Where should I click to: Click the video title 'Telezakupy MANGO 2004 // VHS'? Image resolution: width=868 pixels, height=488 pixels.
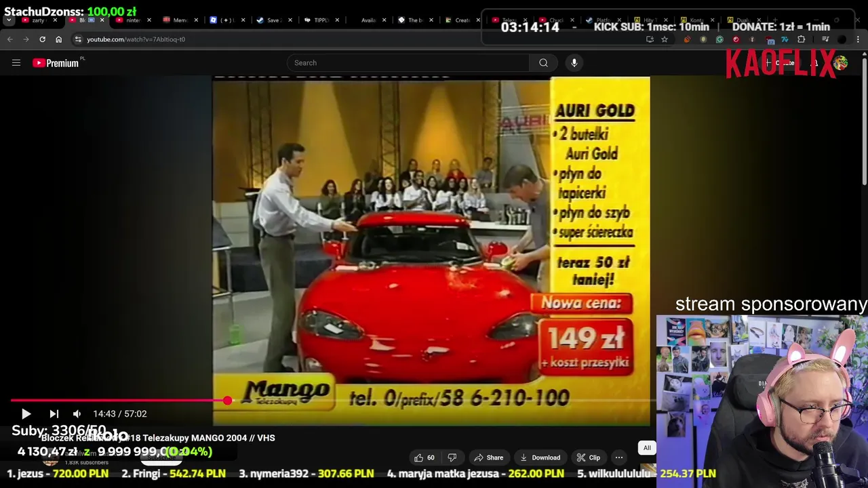[209, 438]
